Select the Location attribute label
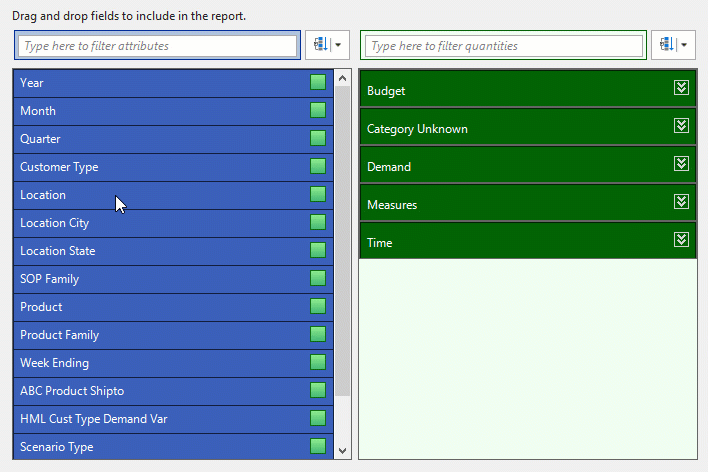708x472 pixels. (43, 195)
